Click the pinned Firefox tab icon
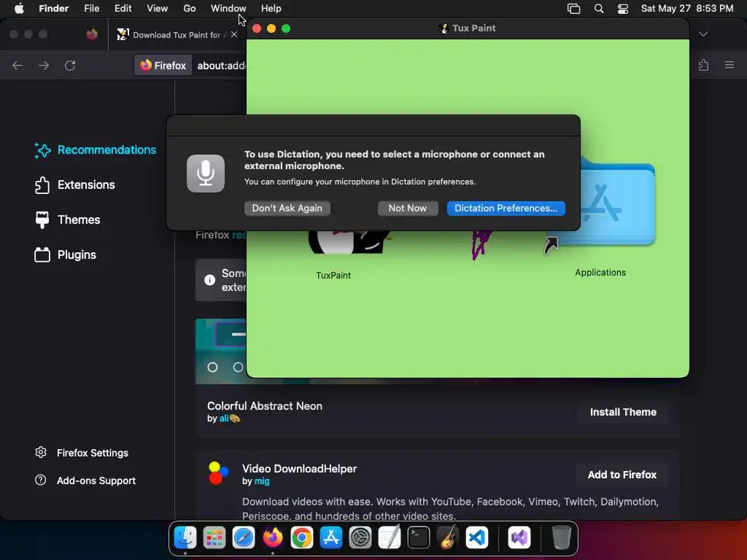The height and width of the screenshot is (560, 747). coord(92,34)
